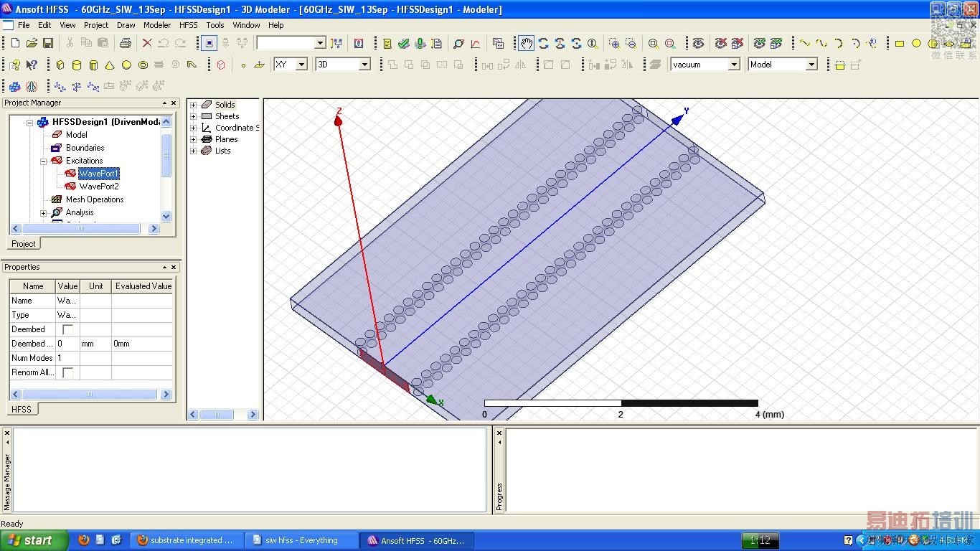Image resolution: width=980 pixels, height=551 pixels.
Task: Click the red wave port face in model
Action: click(x=384, y=372)
